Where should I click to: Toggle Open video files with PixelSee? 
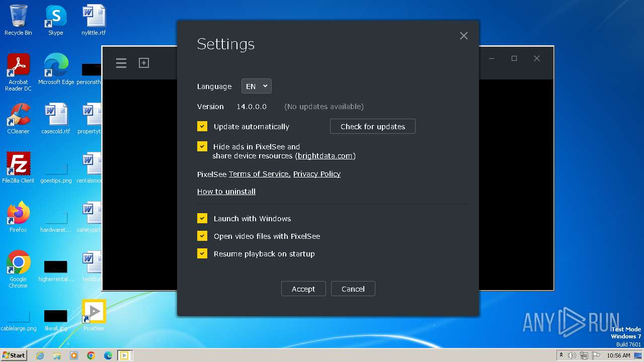pyautogui.click(x=202, y=236)
